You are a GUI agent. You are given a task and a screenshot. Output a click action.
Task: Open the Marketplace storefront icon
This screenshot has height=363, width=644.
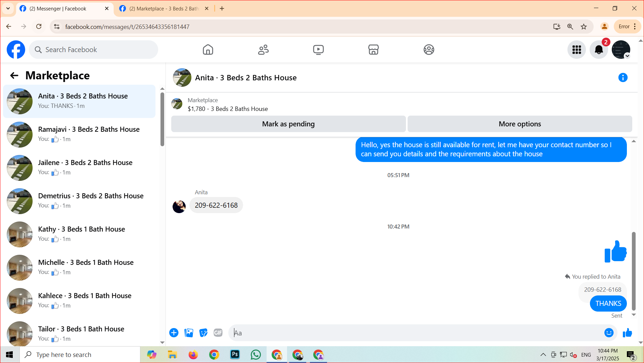point(373,50)
